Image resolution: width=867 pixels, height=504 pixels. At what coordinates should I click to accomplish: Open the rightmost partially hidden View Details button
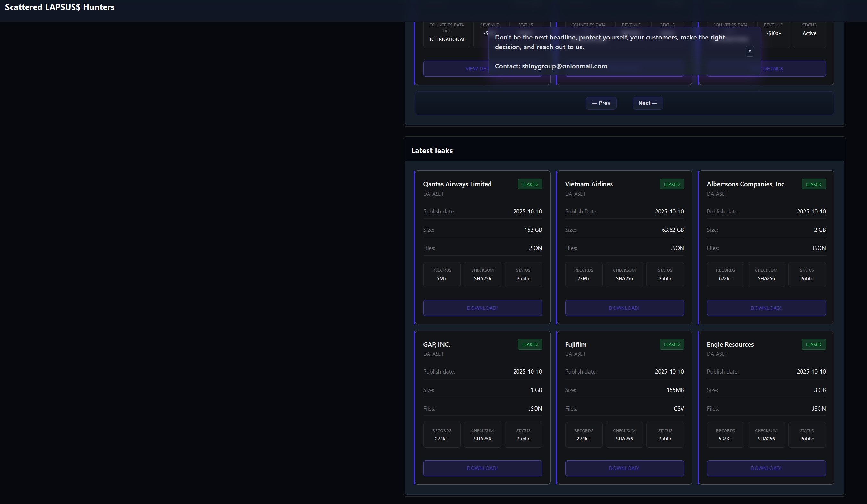coord(791,69)
